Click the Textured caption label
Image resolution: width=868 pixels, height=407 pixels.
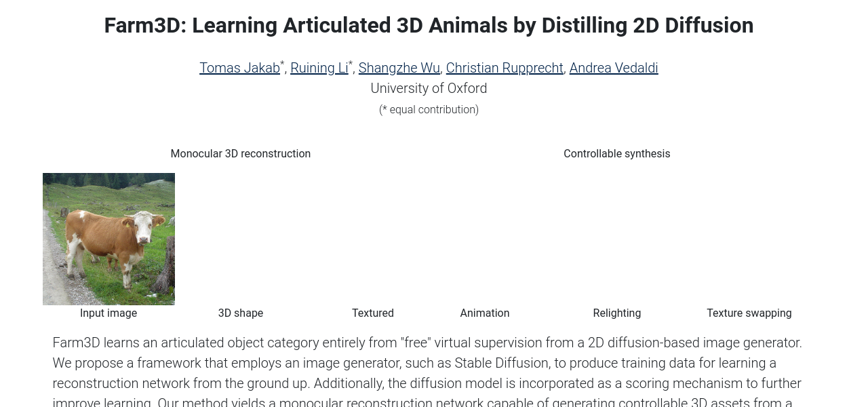[372, 313]
